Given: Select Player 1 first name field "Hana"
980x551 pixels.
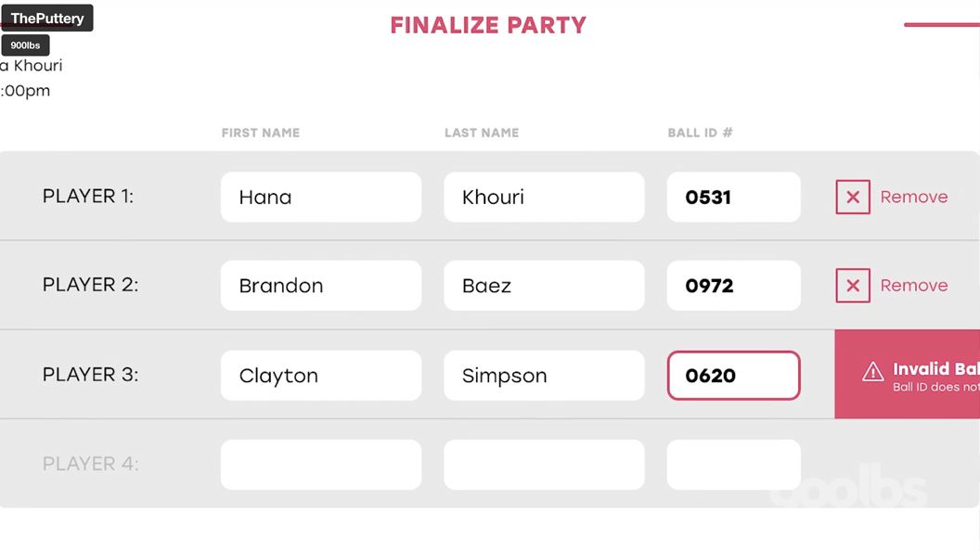Looking at the screenshot, I should 320,197.
